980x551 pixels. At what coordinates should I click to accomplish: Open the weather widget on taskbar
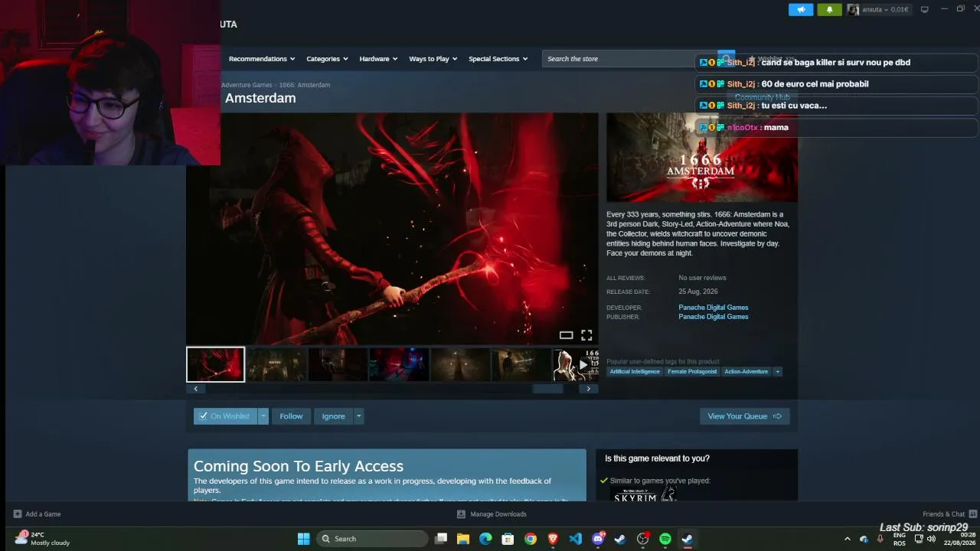coord(42,539)
